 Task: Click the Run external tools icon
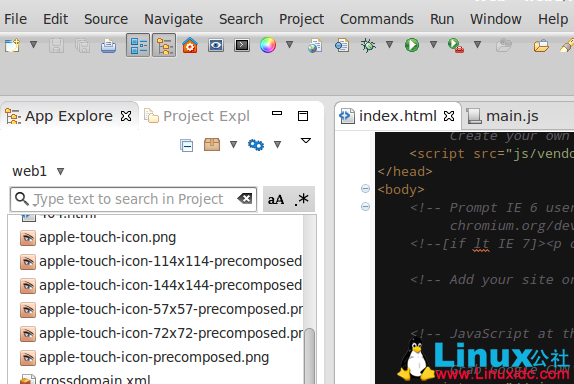coord(456,45)
